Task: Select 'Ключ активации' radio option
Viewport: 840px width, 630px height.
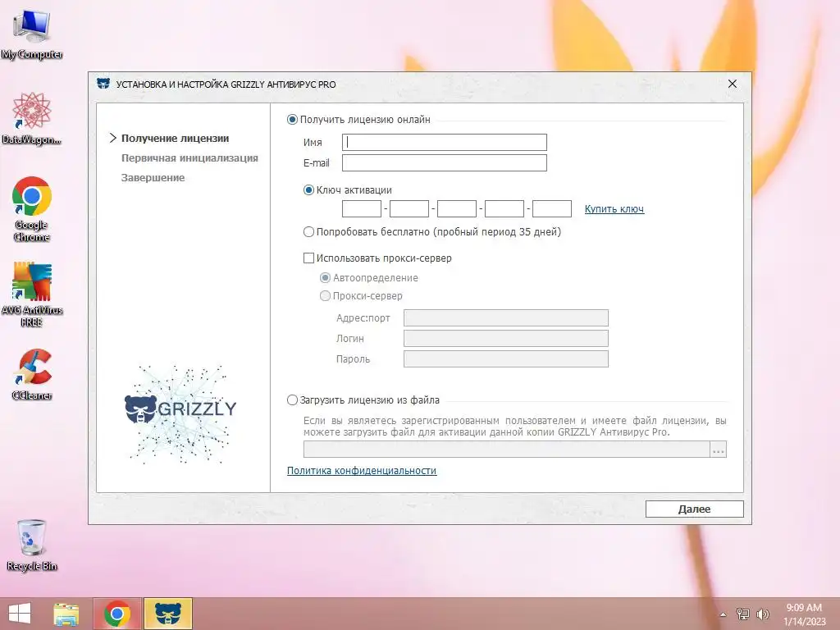Action: pos(308,190)
